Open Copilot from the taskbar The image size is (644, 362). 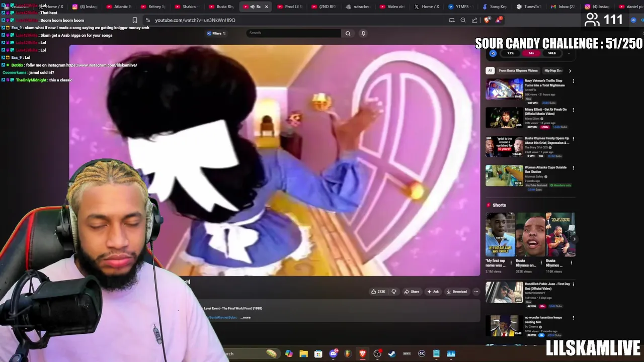click(x=289, y=354)
